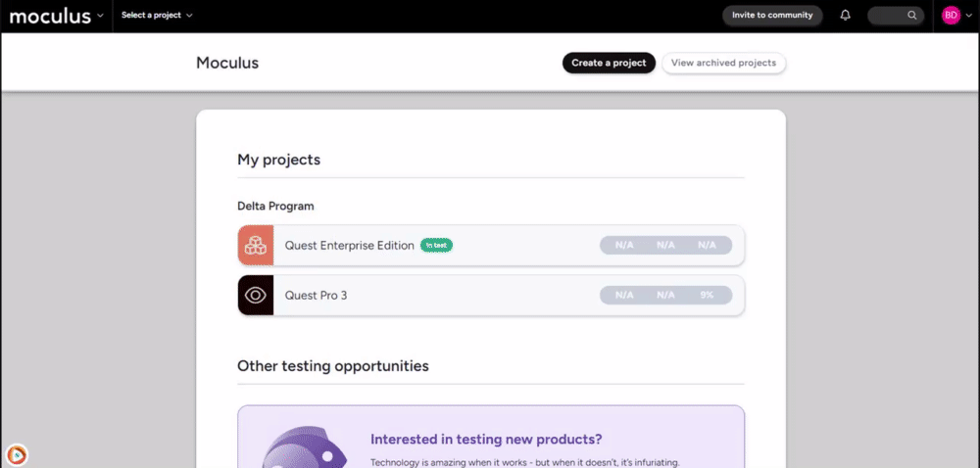
Task: Expand the user account menu chevron
Action: point(968,16)
